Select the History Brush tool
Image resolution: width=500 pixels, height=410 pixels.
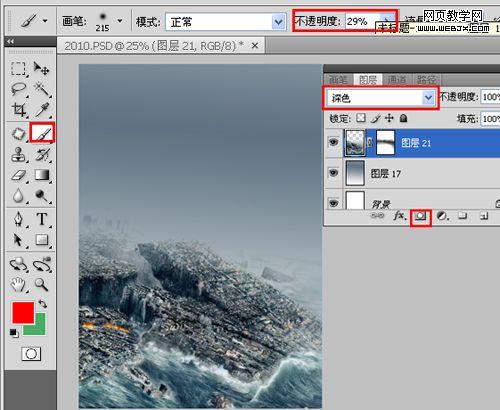42,155
